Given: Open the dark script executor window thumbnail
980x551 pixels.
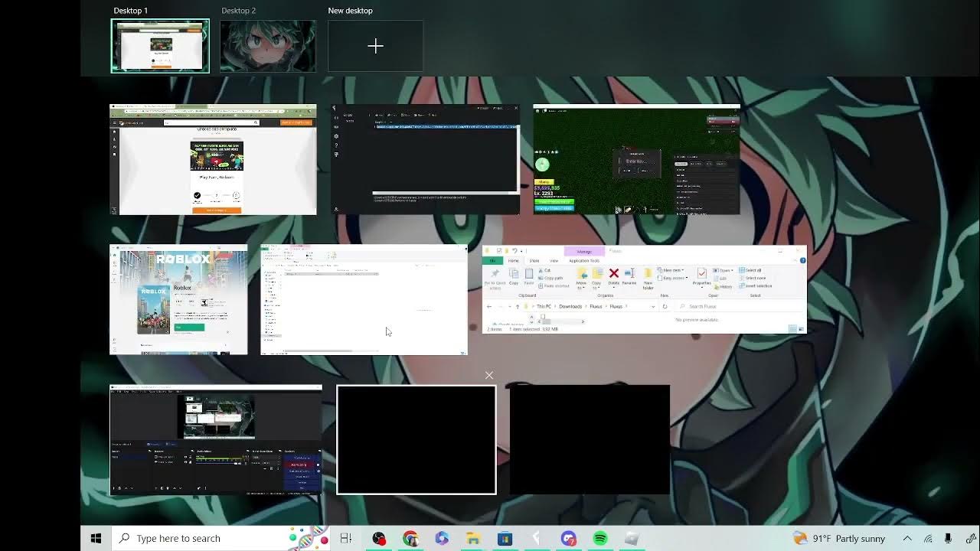Looking at the screenshot, I should (x=425, y=159).
